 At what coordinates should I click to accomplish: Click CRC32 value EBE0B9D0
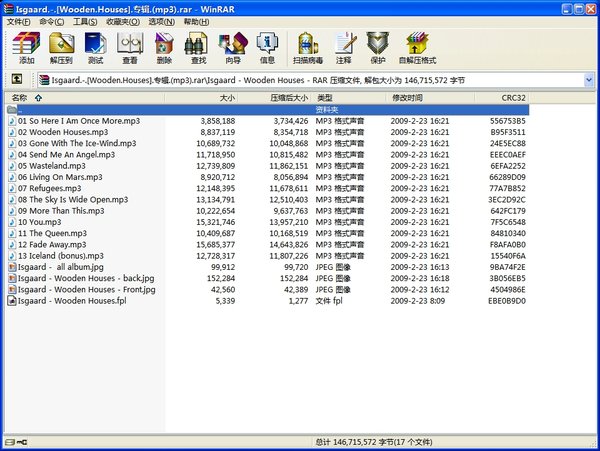[507, 301]
